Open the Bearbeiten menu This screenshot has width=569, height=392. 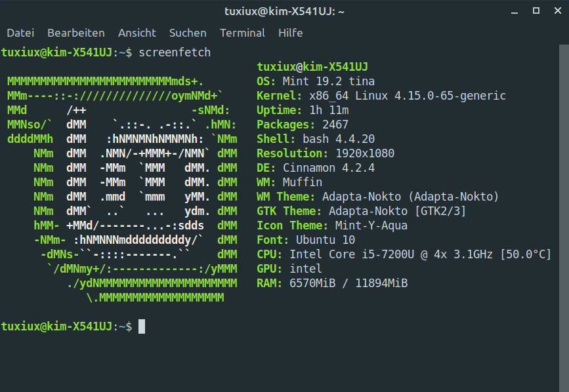(x=76, y=33)
